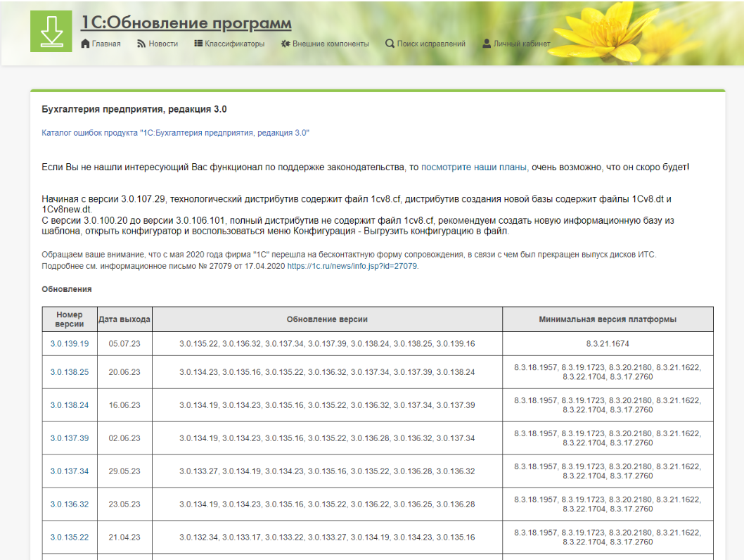The image size is (744, 560).
Task: Open version 3.0.137.39 link
Action: pos(70,438)
